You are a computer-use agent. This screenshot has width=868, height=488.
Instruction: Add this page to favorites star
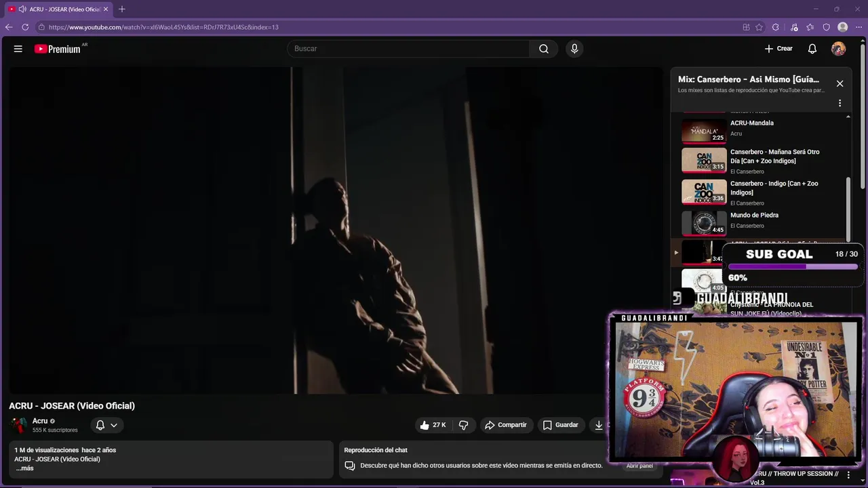click(759, 27)
